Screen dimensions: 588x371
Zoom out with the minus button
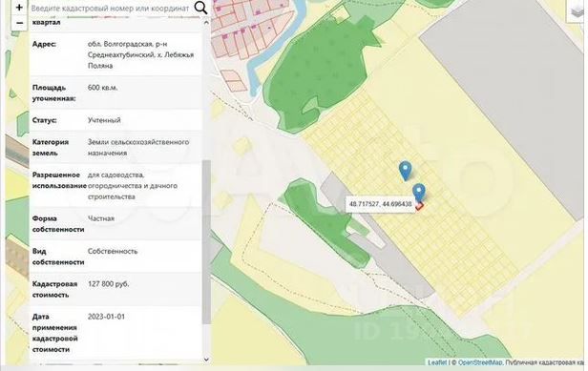coord(19,23)
